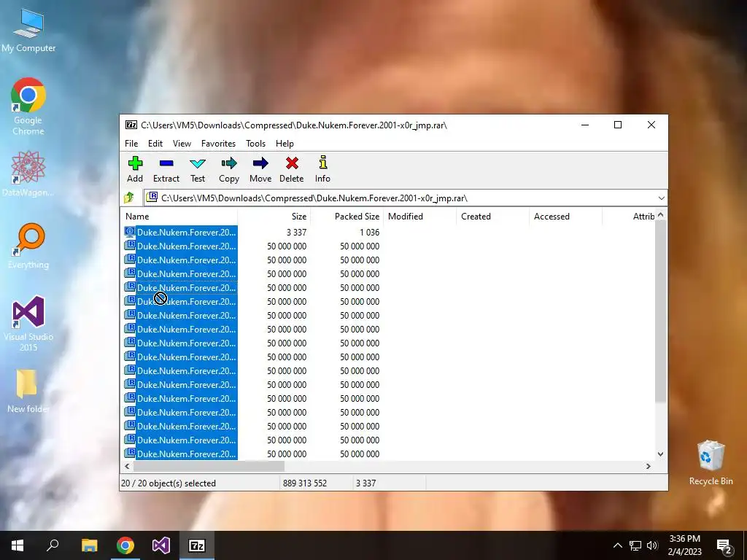Click the Move toolbar icon
747x560 pixels.
pyautogui.click(x=260, y=164)
